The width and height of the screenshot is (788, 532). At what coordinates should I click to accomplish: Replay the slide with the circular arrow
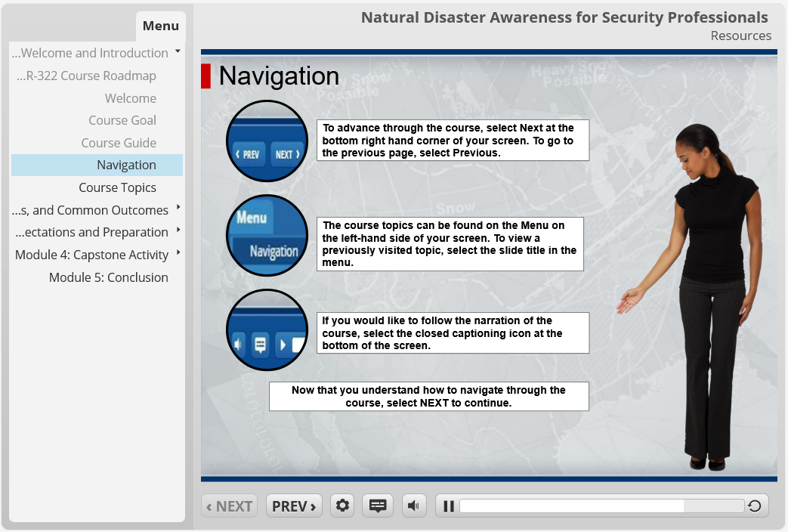[754, 506]
